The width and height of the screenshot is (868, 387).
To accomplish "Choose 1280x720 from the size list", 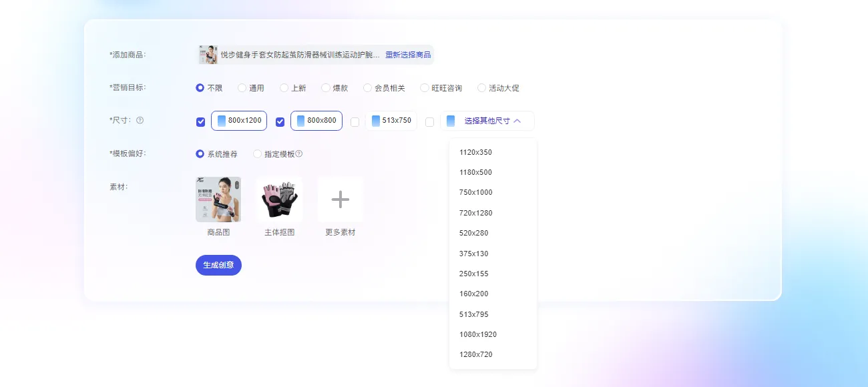I will (493, 354).
